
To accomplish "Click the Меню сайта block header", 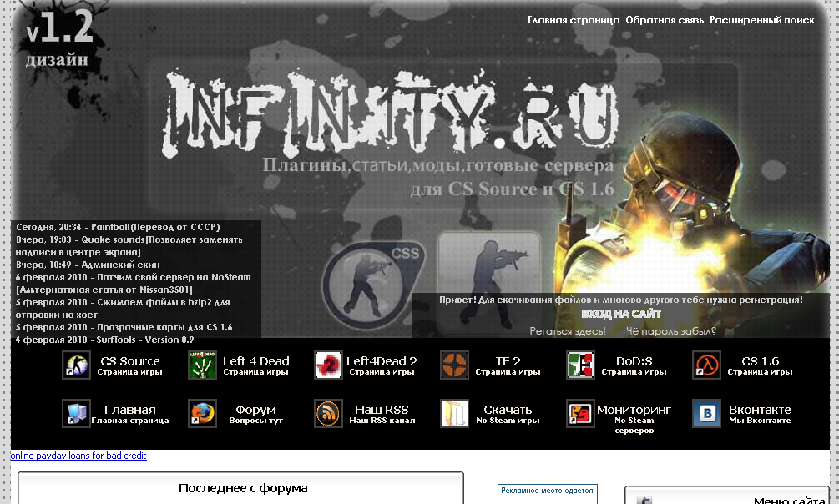I will click(x=789, y=500).
